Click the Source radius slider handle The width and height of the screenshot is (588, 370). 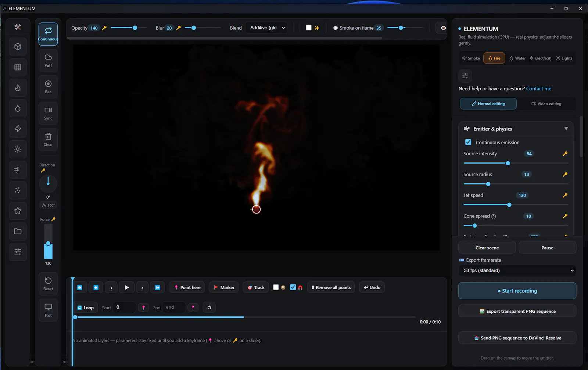(488, 184)
